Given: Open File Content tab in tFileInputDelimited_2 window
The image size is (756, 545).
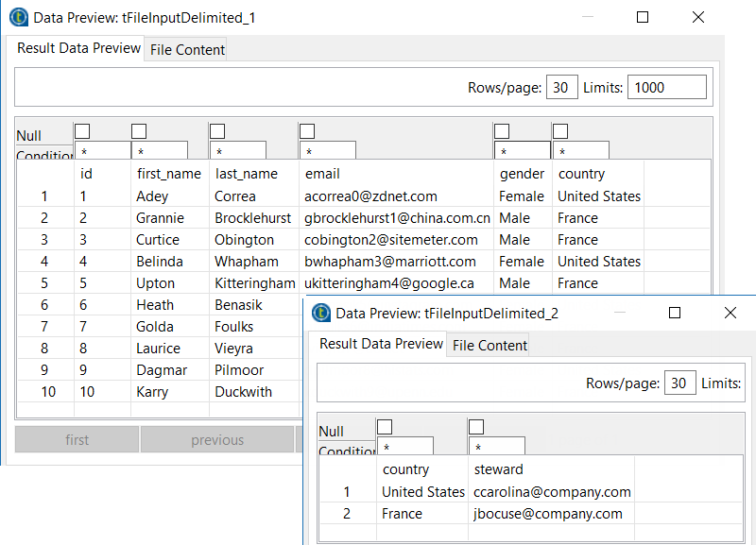Looking at the screenshot, I should click(x=490, y=345).
